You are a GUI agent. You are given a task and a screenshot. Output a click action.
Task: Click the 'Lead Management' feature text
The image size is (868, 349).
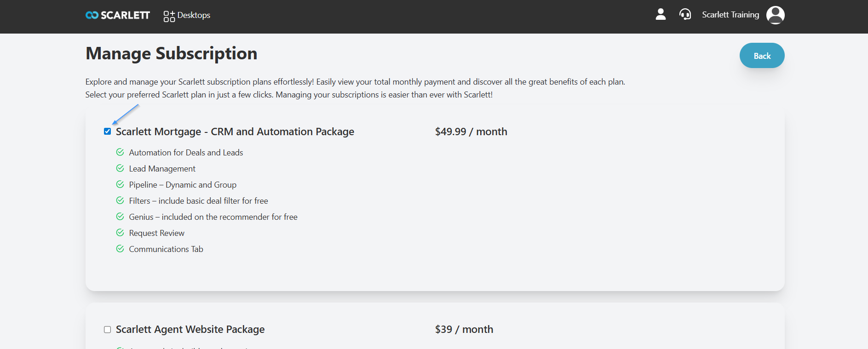pyautogui.click(x=162, y=169)
